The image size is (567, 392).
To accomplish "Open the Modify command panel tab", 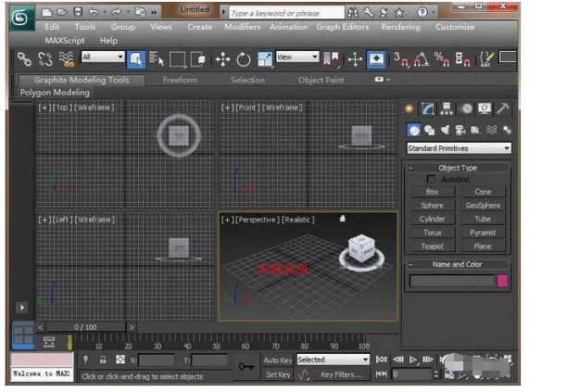I will [428, 108].
